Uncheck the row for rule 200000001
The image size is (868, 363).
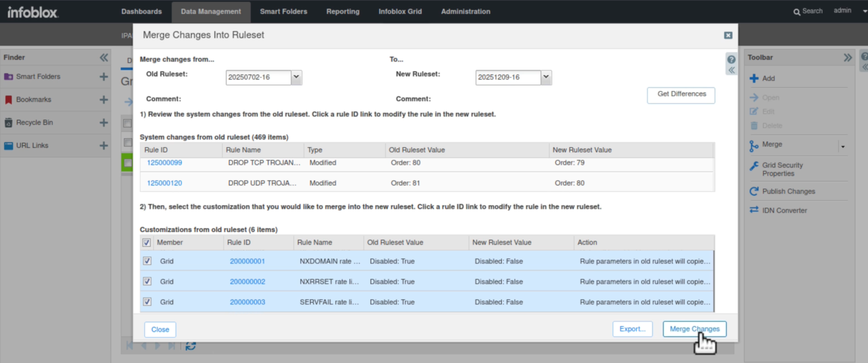147,261
